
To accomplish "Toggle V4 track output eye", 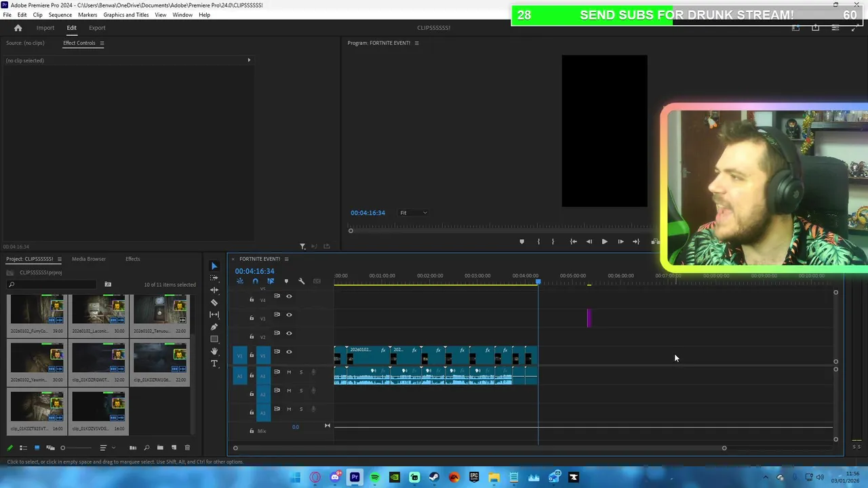I will pyautogui.click(x=289, y=296).
